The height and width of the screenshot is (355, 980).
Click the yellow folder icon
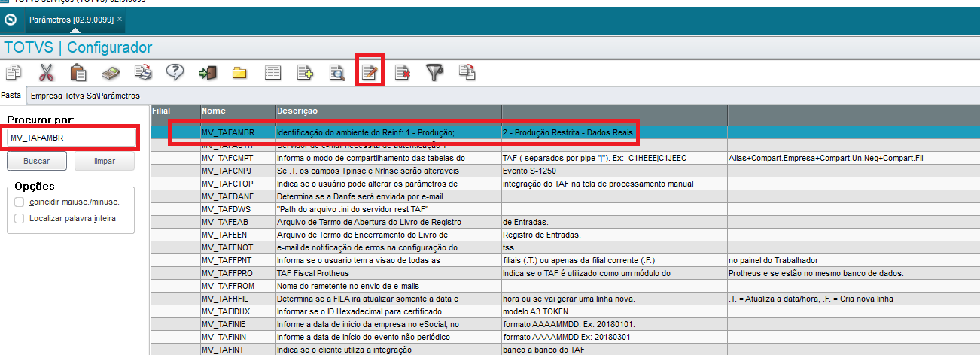click(x=239, y=73)
